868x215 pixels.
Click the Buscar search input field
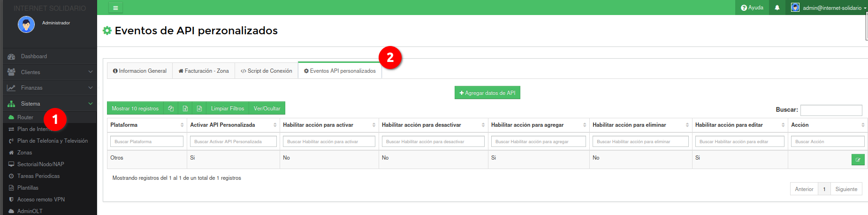(831, 110)
